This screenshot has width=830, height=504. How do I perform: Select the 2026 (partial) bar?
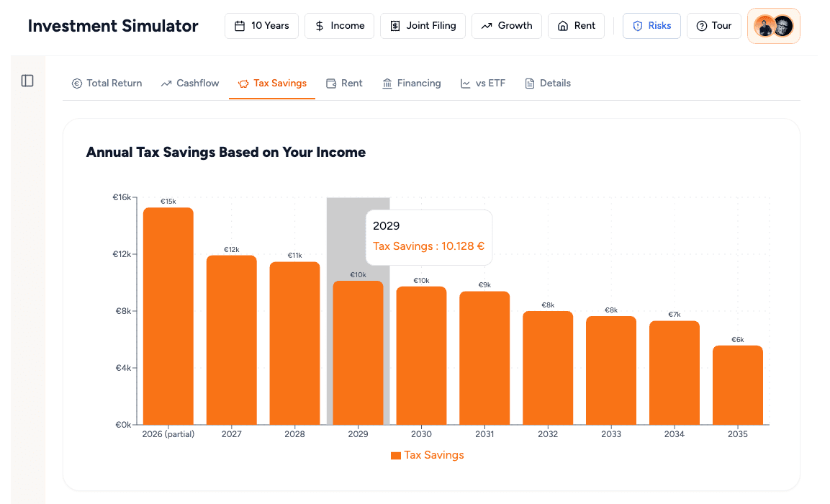point(168,316)
